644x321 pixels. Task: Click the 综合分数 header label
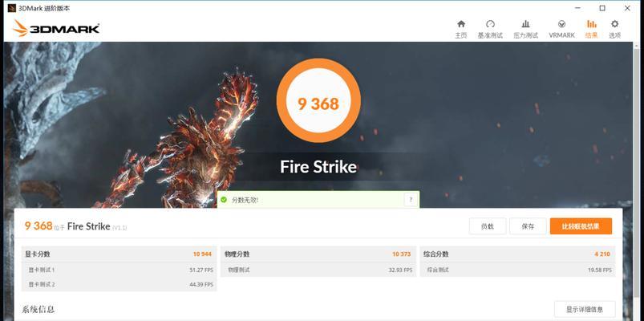tap(436, 254)
